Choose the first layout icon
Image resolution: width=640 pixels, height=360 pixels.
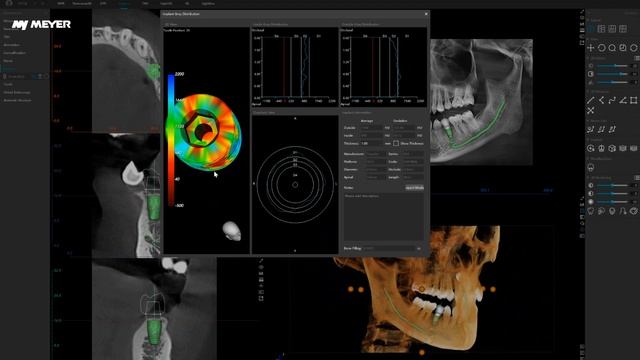coord(591,29)
